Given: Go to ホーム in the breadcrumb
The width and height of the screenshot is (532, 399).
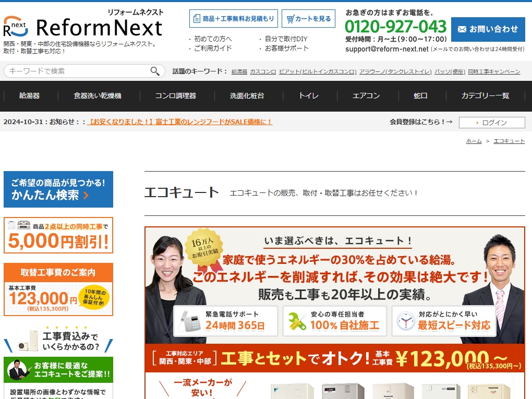Looking at the screenshot, I should coord(474,141).
